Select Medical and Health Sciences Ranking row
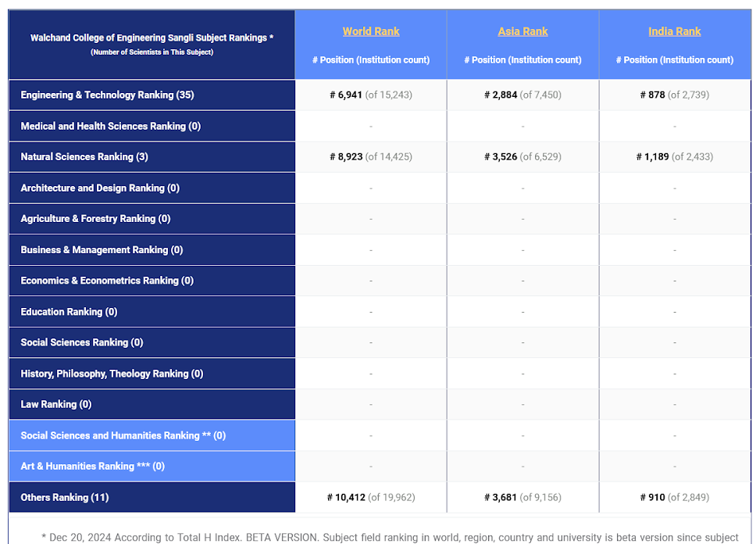756x544 pixels. pyautogui.click(x=110, y=126)
